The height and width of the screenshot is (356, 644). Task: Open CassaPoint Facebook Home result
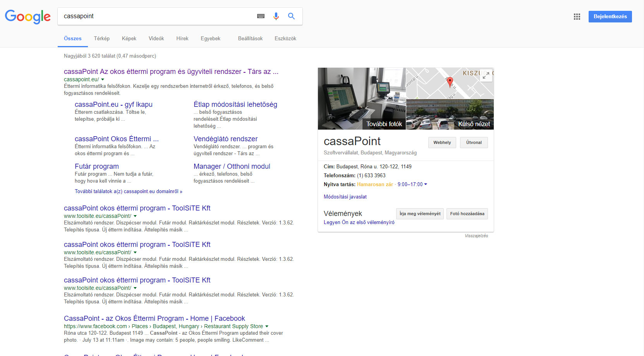[155, 318]
